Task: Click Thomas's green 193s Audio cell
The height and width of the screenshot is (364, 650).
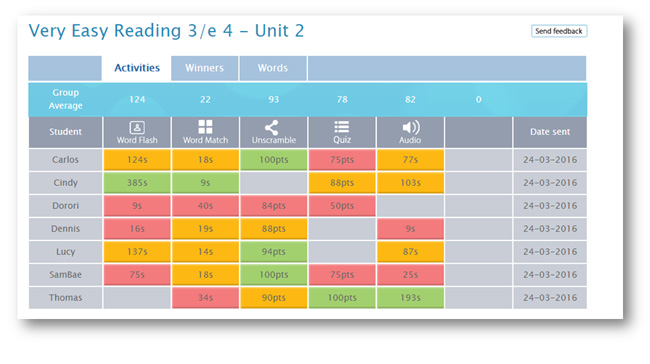Action: (410, 298)
